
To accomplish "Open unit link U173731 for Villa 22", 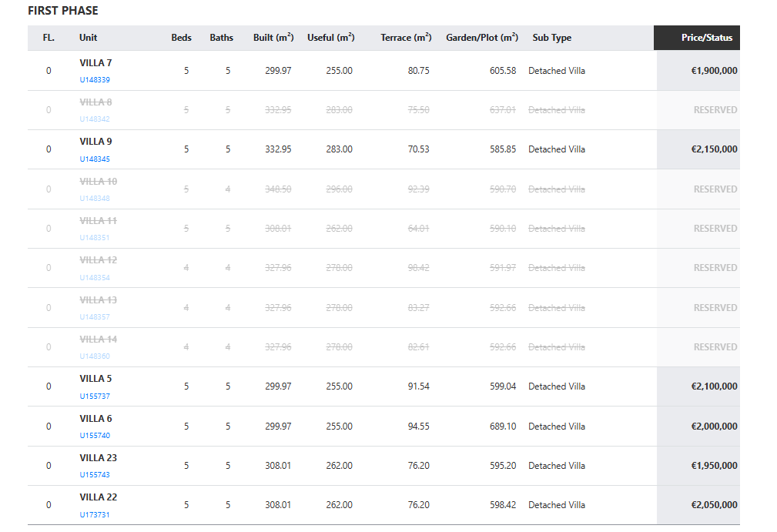I will 95,514.
